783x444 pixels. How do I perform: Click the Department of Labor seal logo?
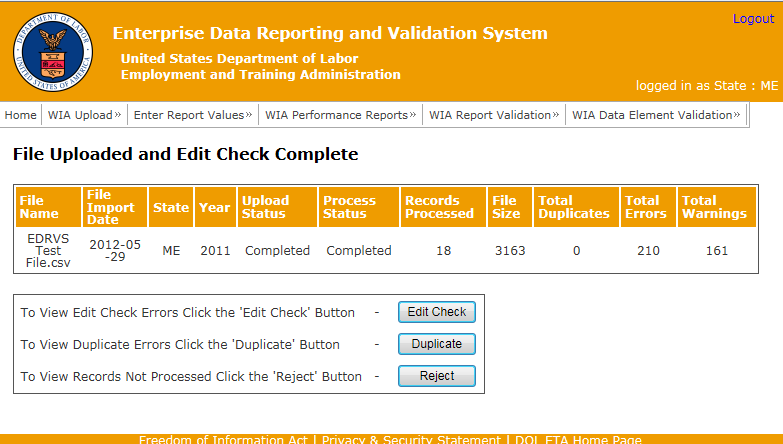coord(49,52)
